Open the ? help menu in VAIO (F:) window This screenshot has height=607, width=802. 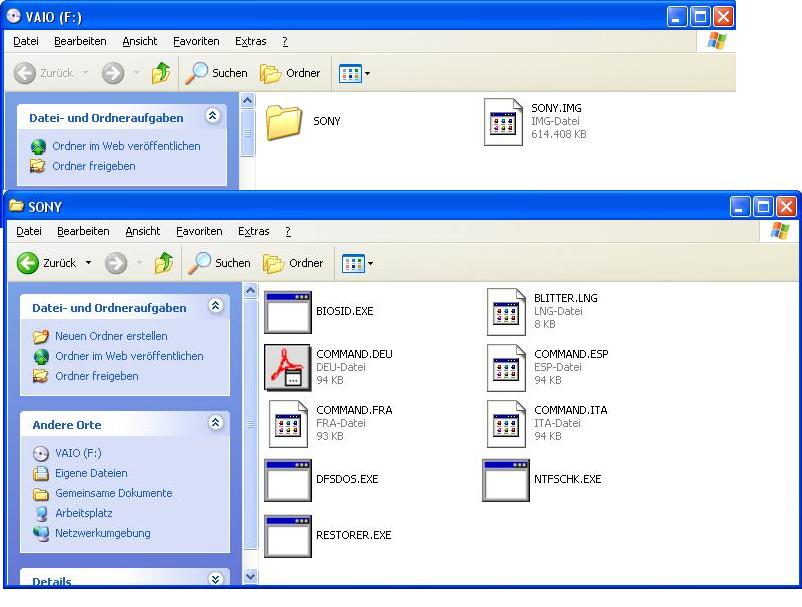pos(285,41)
